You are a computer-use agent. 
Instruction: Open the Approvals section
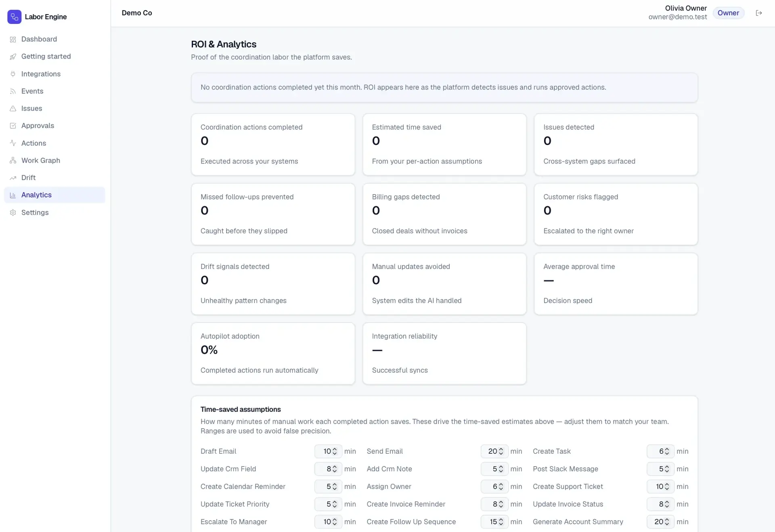pos(54,126)
